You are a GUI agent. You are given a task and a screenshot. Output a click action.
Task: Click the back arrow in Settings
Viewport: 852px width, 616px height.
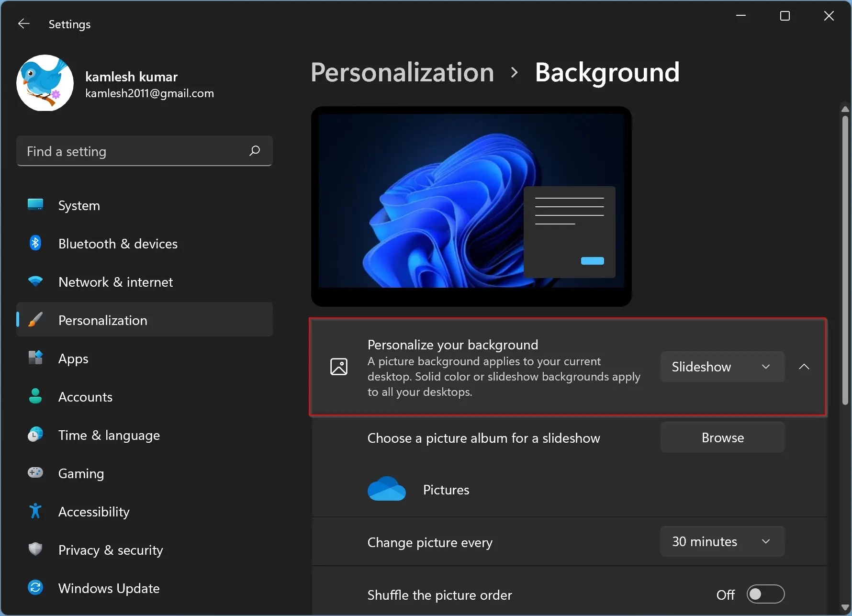point(23,24)
